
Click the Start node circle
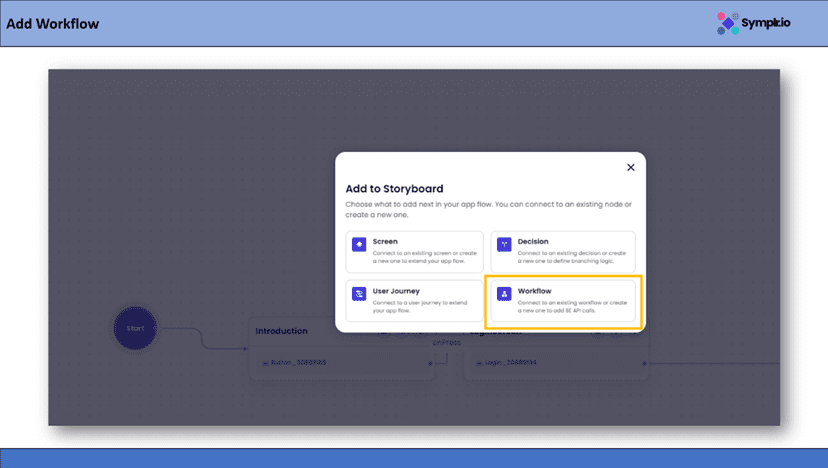(x=135, y=328)
